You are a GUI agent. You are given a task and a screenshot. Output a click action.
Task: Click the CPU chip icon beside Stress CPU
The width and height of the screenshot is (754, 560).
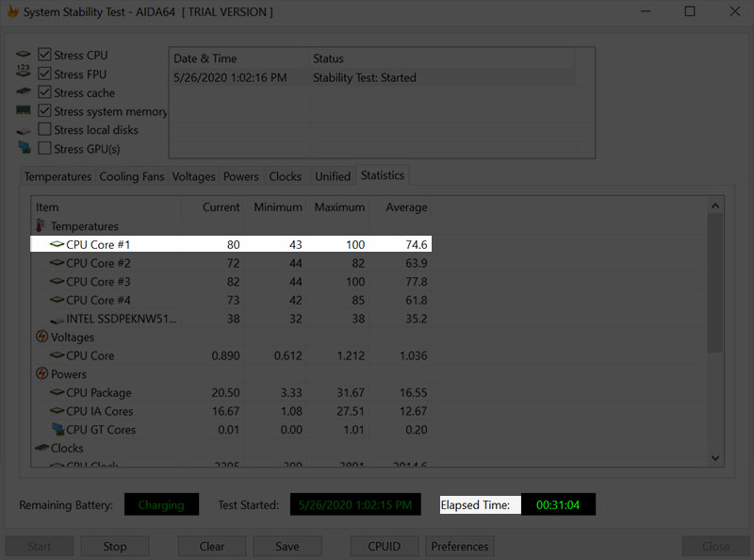[x=23, y=54]
